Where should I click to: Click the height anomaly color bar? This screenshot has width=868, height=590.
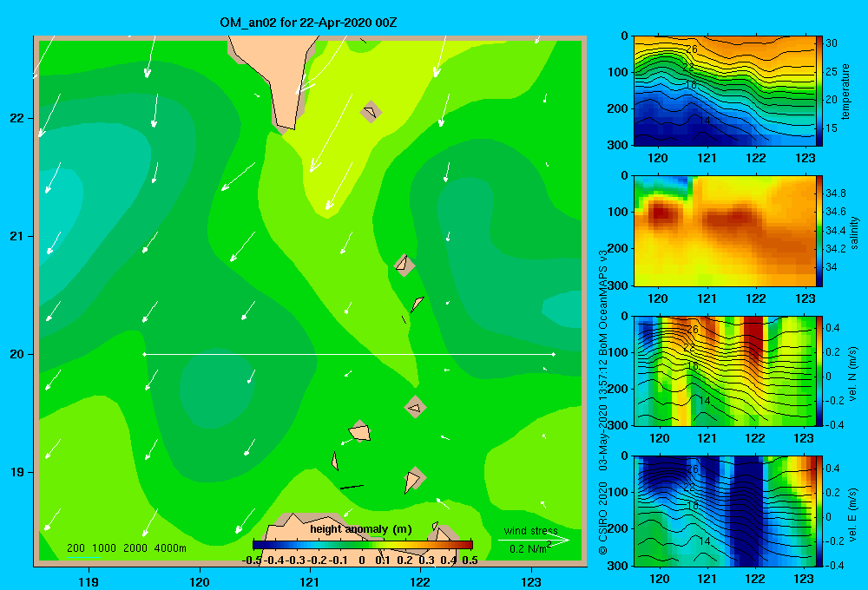[363, 545]
